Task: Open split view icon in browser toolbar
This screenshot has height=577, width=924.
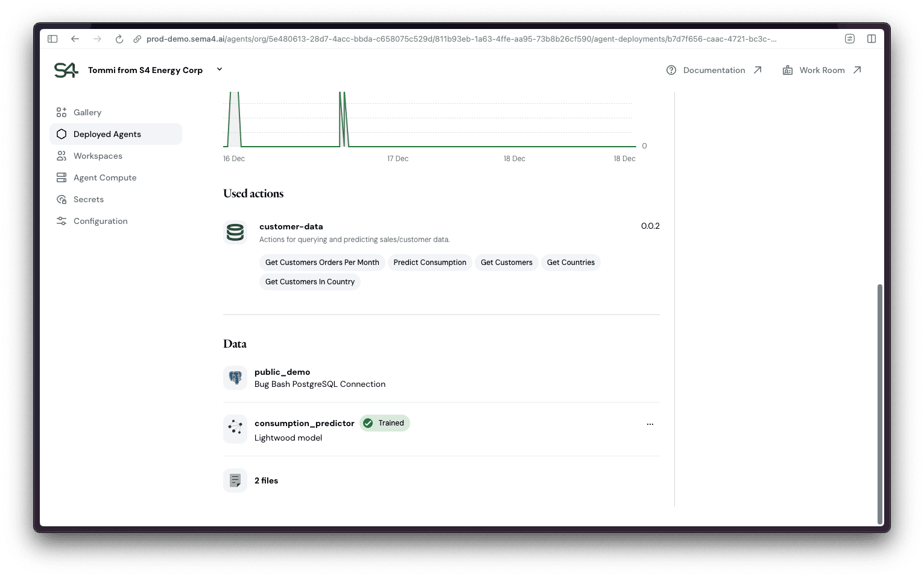Action: (x=872, y=39)
